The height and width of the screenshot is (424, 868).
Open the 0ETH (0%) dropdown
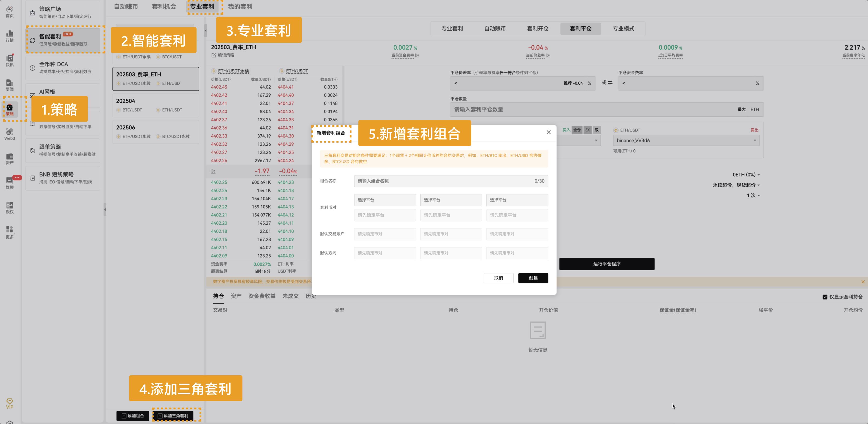tap(746, 174)
